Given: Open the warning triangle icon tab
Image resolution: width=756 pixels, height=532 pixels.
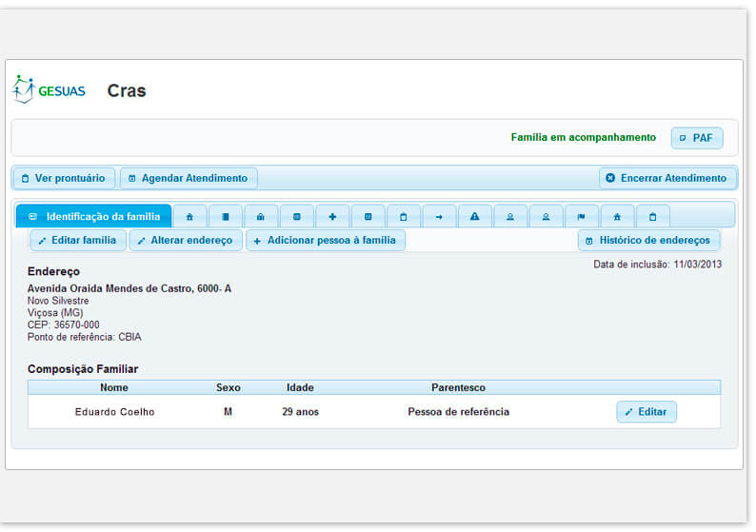Looking at the screenshot, I should pyautogui.click(x=475, y=217).
